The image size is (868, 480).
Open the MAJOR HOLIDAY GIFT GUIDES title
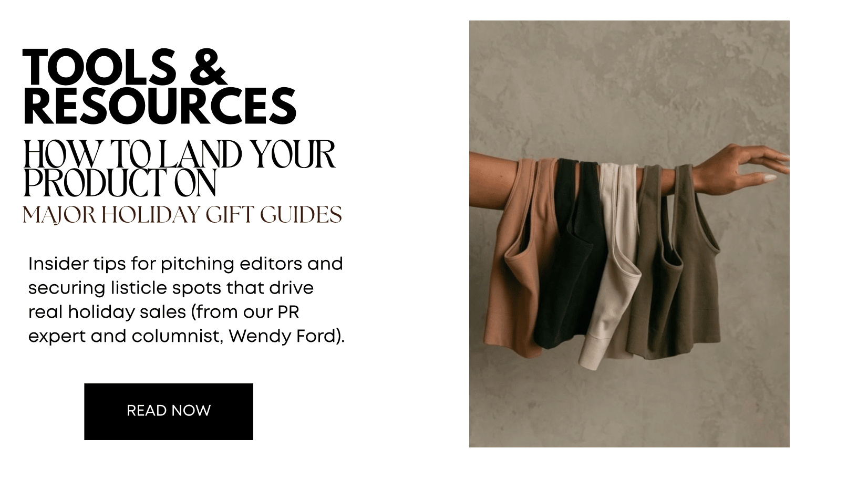point(182,215)
